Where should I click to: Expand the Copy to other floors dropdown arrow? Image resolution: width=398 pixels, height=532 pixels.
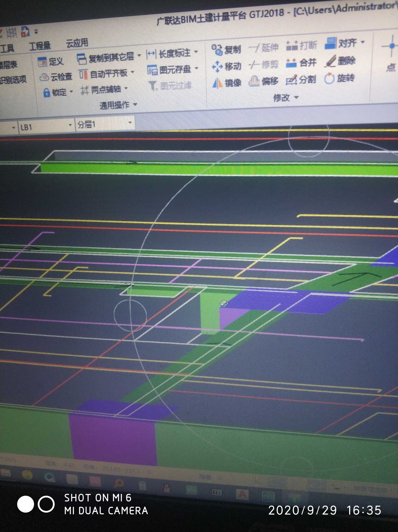click(139, 55)
